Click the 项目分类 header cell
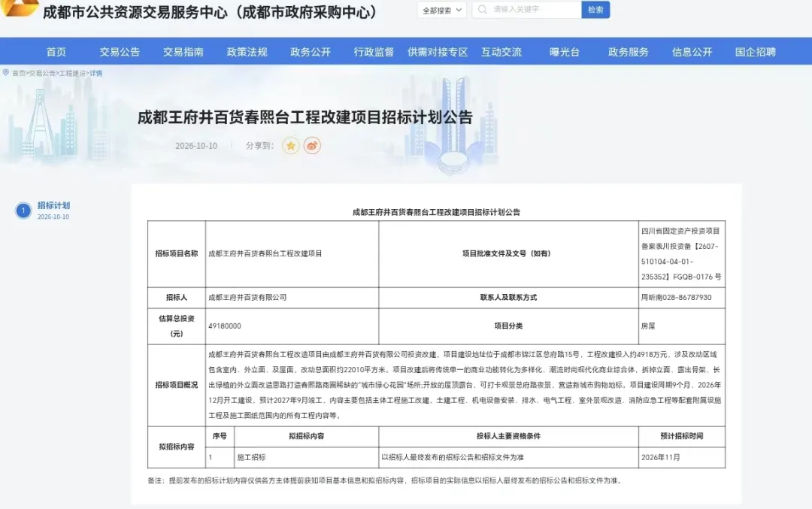 pos(508,326)
